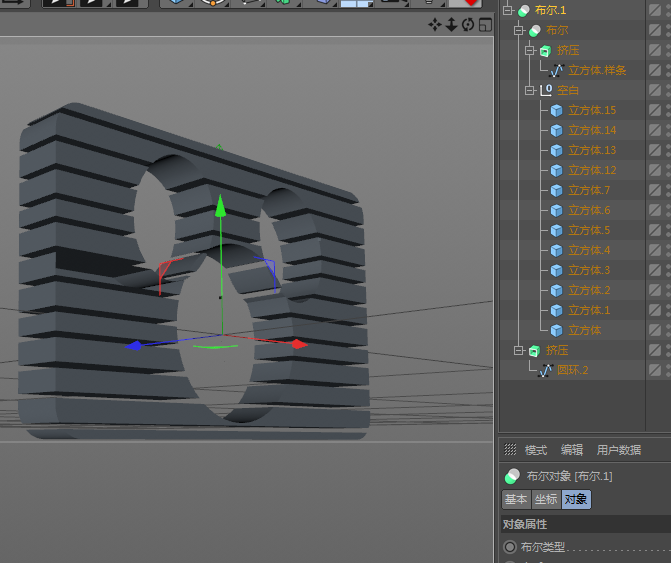
Task: Collapse the 布尔.1 tree node
Action: [x=508, y=10]
